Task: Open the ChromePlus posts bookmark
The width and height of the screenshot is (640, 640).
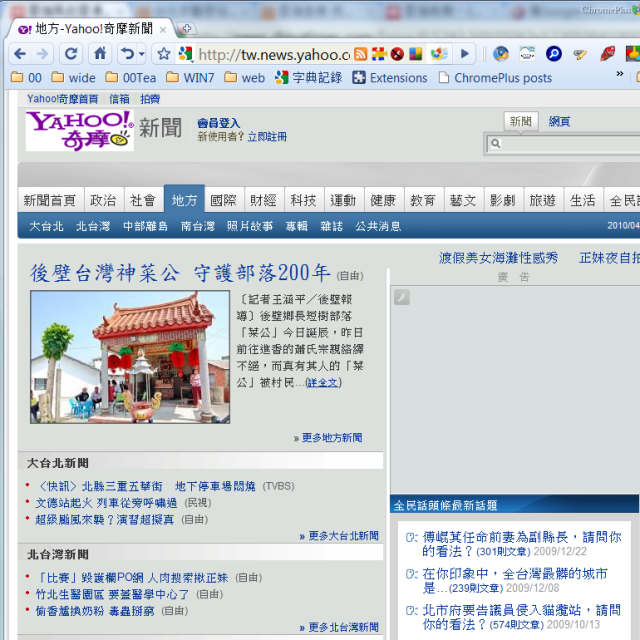Action: (x=495, y=78)
